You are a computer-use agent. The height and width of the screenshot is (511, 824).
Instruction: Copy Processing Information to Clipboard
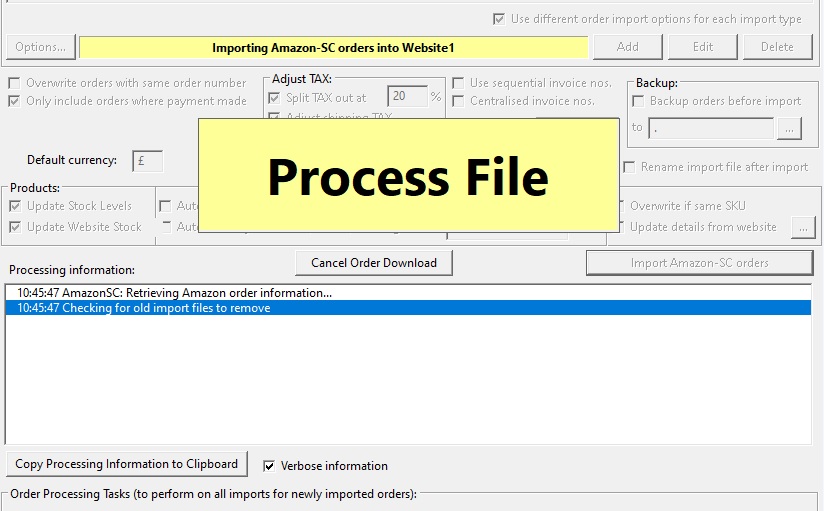pyautogui.click(x=127, y=464)
